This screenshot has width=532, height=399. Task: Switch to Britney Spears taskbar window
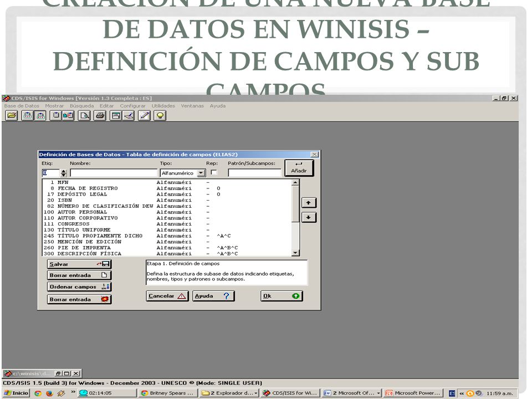coord(168,393)
